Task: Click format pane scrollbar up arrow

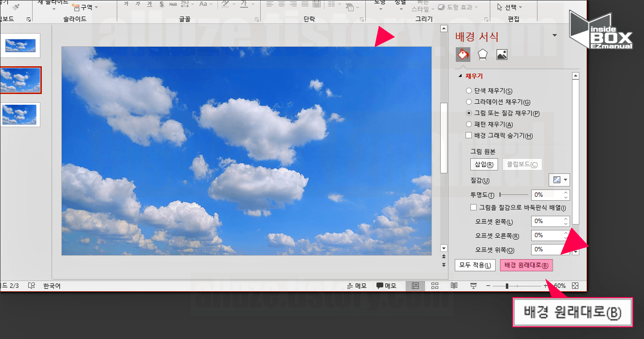Action: tap(575, 75)
